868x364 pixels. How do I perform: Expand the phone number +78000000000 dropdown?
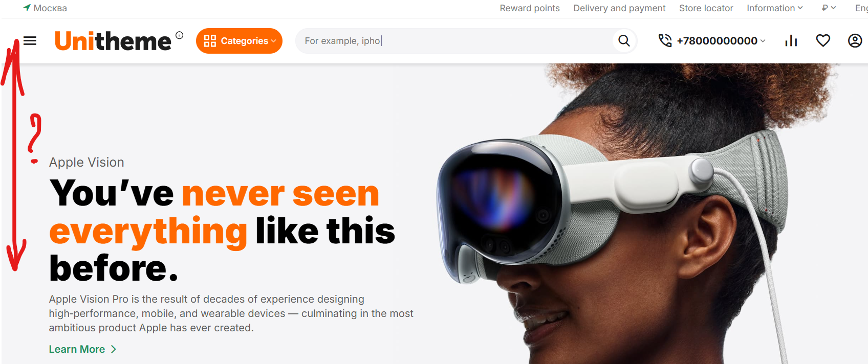(x=721, y=41)
